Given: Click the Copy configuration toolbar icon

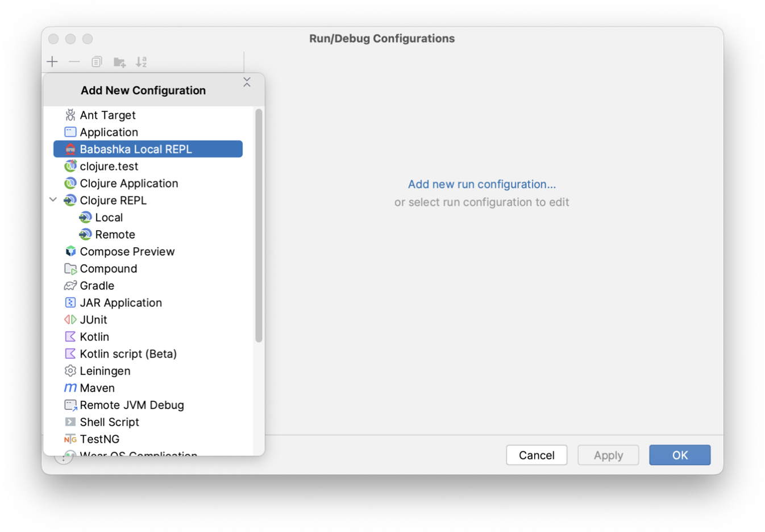Looking at the screenshot, I should click(x=97, y=61).
